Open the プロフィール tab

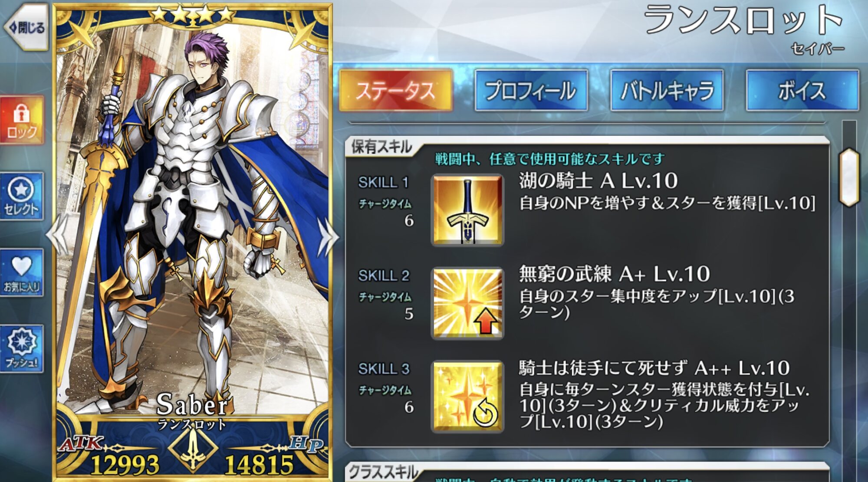[x=531, y=90]
